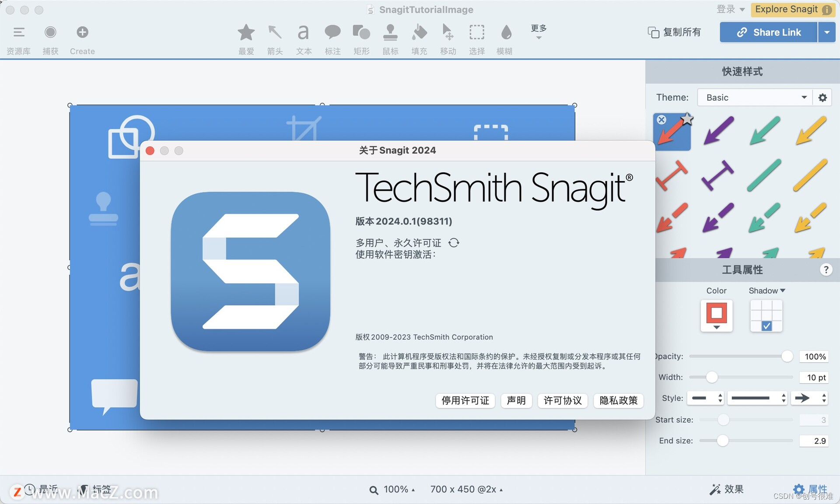Select the Favorites (最爱) star tool

point(246,32)
